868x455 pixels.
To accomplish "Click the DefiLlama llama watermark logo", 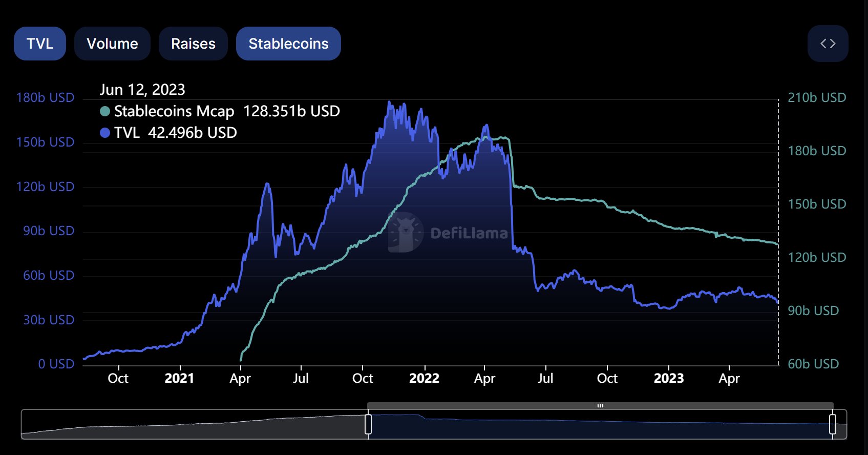I will (x=406, y=233).
